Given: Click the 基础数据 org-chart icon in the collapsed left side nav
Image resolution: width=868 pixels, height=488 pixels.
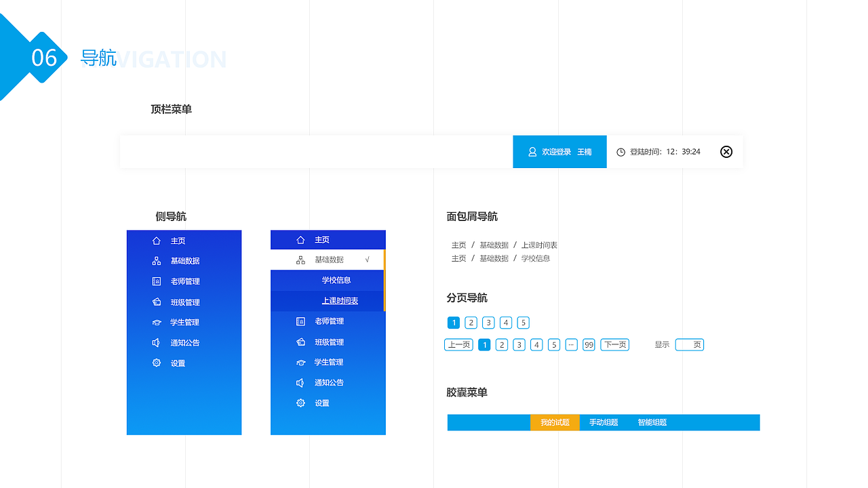Looking at the screenshot, I should (x=157, y=261).
